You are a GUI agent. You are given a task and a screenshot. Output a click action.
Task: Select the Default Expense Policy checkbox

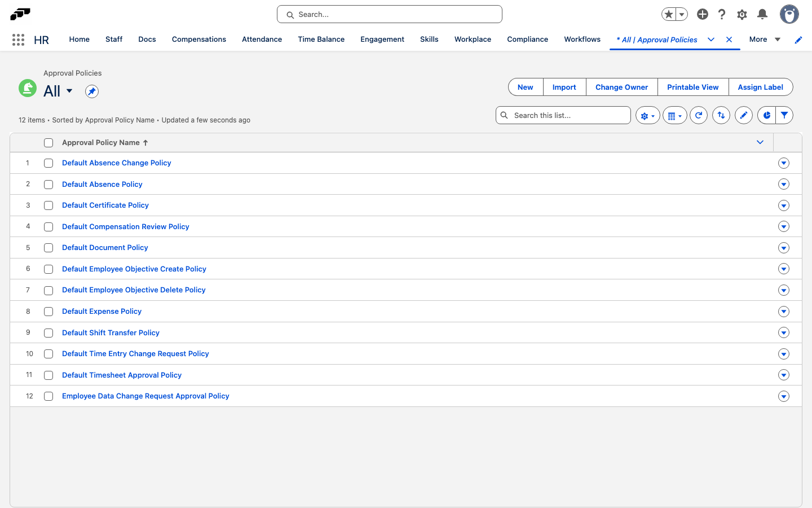pyautogui.click(x=48, y=312)
